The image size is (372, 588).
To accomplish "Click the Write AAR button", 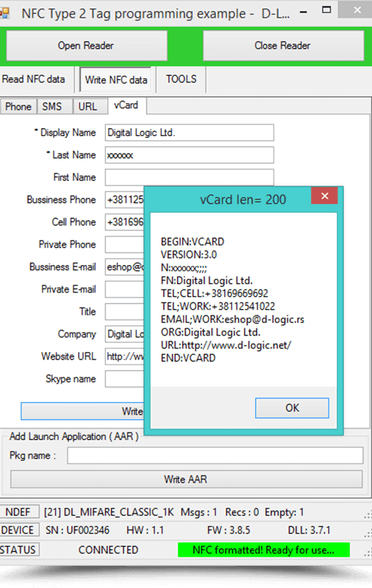I will (x=187, y=479).
